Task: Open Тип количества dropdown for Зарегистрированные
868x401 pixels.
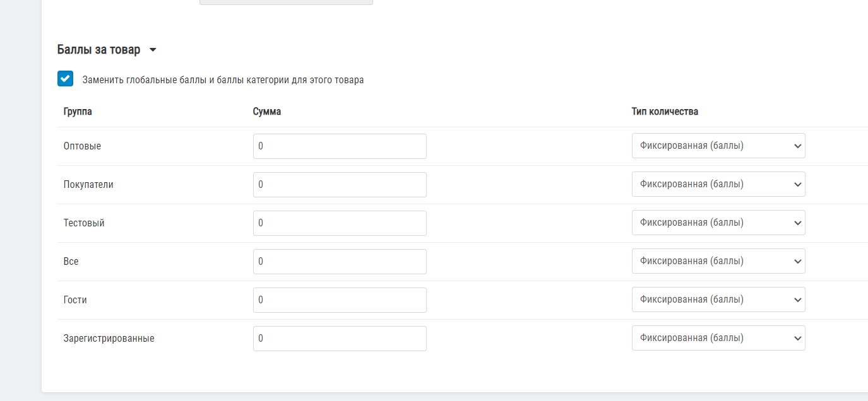Action: [x=718, y=338]
